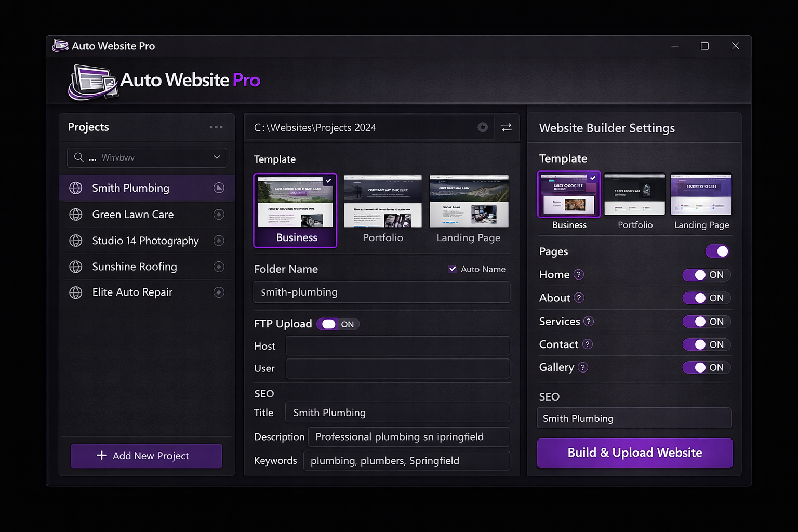Click Build & Upload Website
The height and width of the screenshot is (532, 798).
point(634,453)
